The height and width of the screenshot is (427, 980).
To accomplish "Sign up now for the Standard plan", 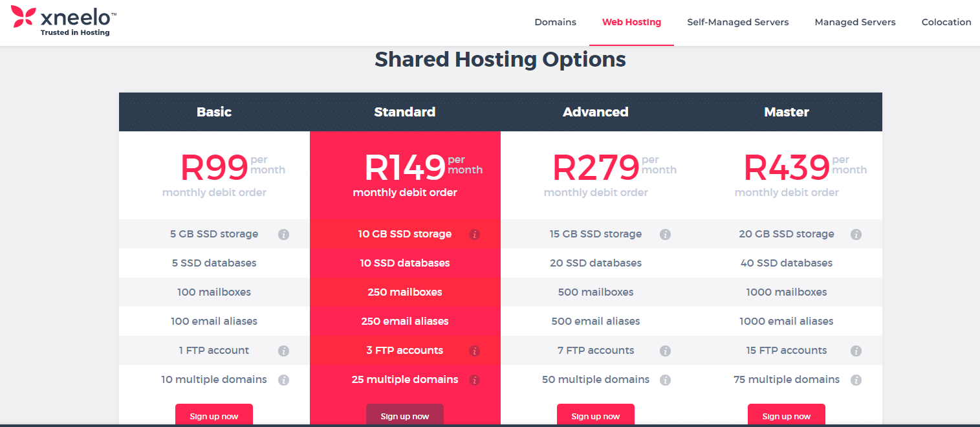I will (404, 416).
